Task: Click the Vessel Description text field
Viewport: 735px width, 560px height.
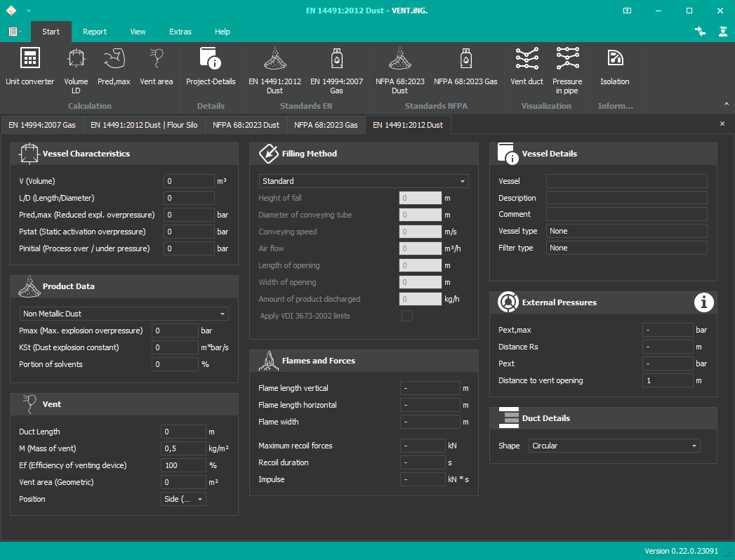Action: coord(626,198)
